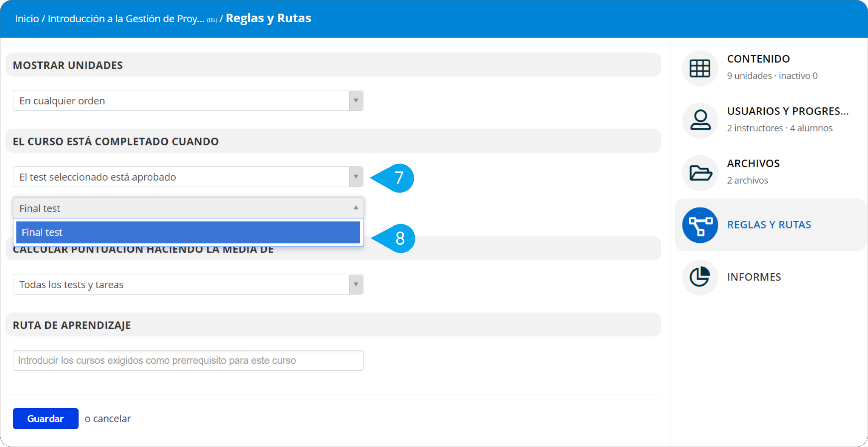
Task: Open 'Introducción a la Gestión de Proy...' breadcrumb
Action: [126, 18]
